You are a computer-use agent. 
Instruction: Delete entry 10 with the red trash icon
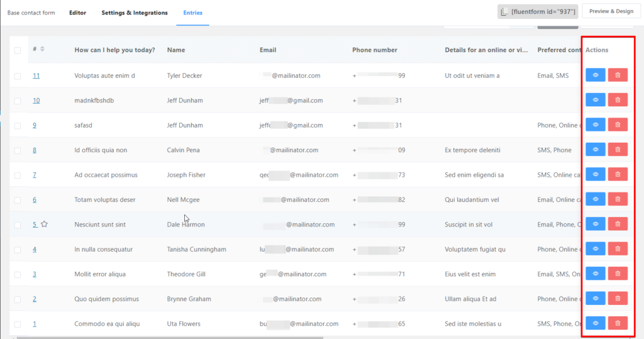(618, 100)
